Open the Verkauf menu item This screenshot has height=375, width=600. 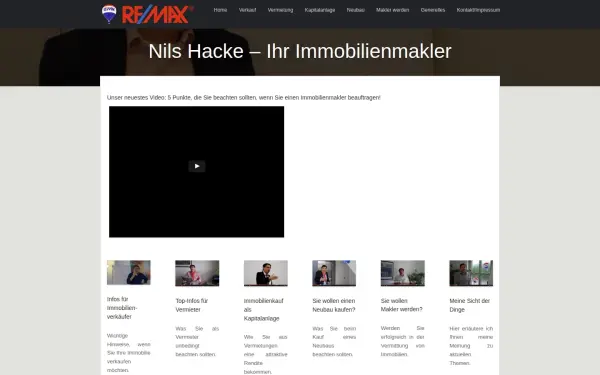pyautogui.click(x=247, y=10)
